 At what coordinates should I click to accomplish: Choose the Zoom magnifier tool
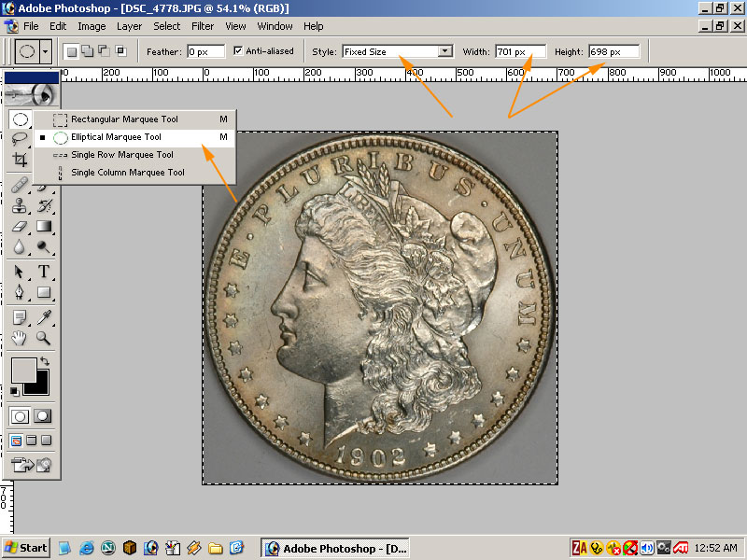44,338
